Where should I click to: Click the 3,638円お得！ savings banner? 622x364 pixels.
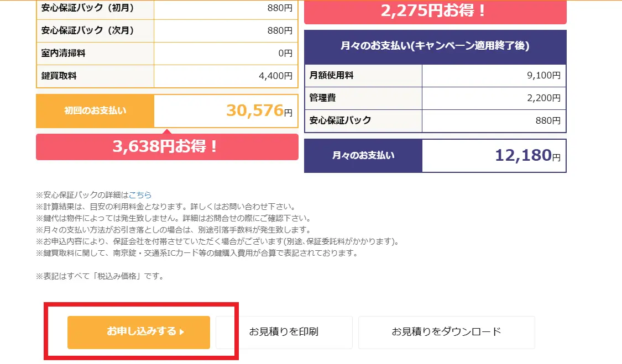click(x=166, y=147)
